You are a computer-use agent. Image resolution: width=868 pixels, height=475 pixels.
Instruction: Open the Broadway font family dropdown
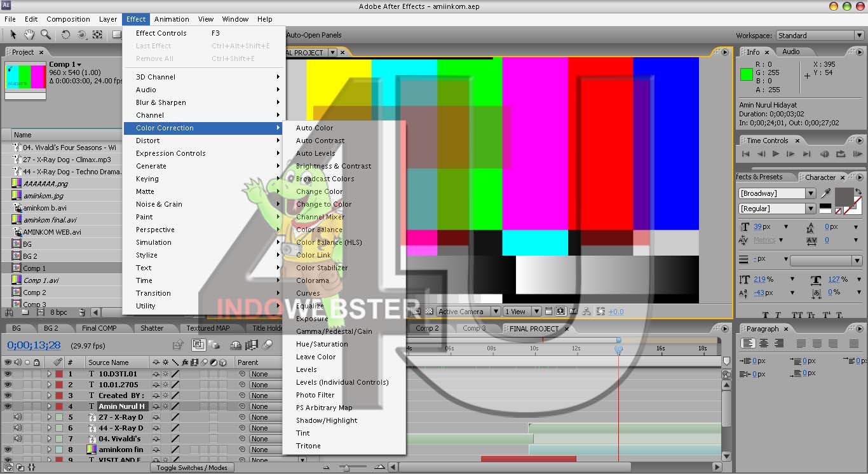(x=811, y=193)
